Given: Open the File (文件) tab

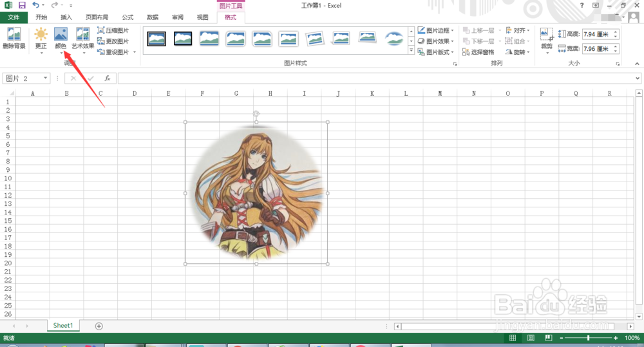Looking at the screenshot, I should (14, 17).
